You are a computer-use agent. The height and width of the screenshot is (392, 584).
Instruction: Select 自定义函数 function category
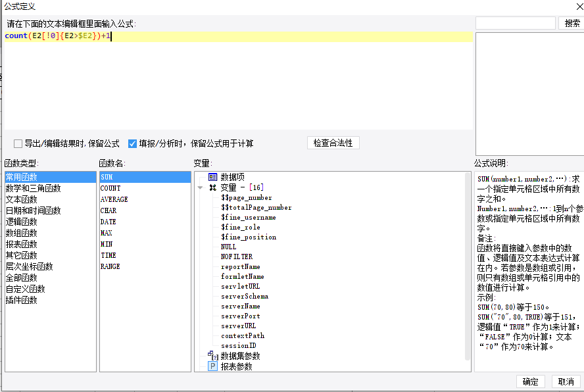tap(50, 289)
